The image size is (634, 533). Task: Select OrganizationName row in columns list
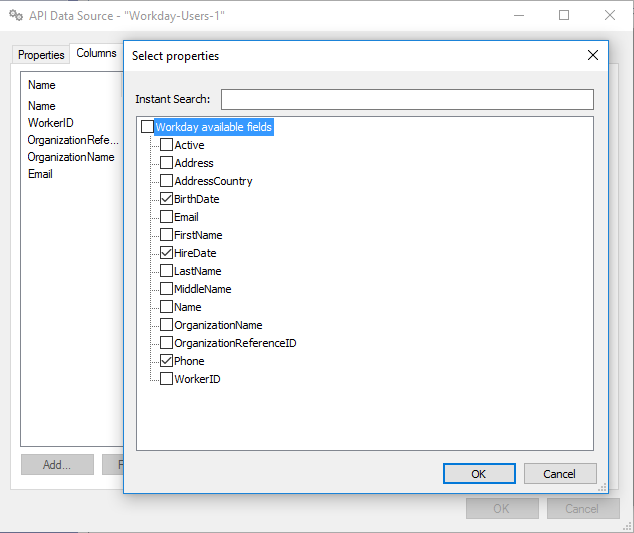71,157
